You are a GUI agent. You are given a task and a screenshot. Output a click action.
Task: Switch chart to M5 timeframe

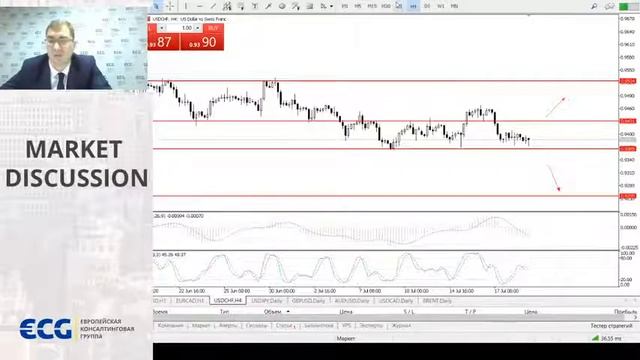358,6
